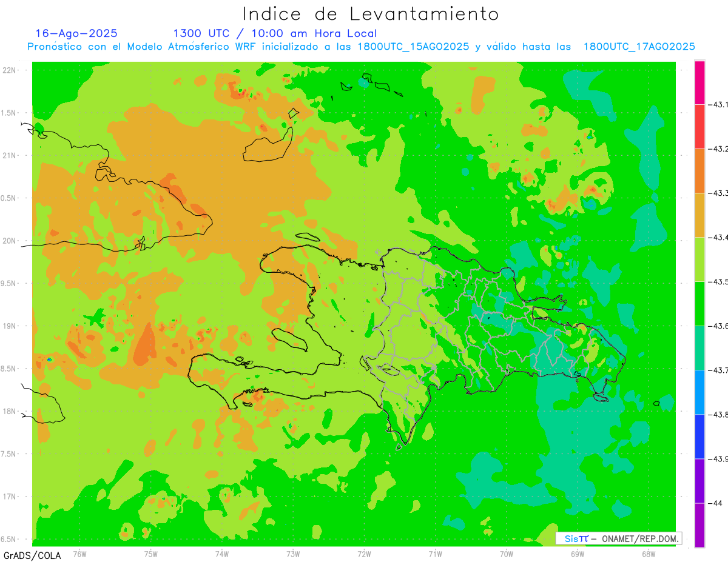Click the color bar value '-43.6'
The image size is (728, 562).
(x=717, y=326)
